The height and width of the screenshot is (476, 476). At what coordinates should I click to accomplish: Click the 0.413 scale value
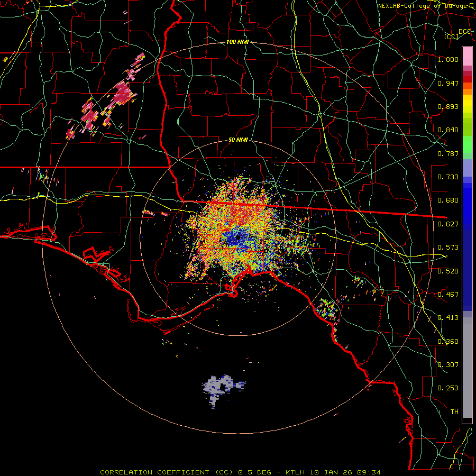[x=448, y=317]
